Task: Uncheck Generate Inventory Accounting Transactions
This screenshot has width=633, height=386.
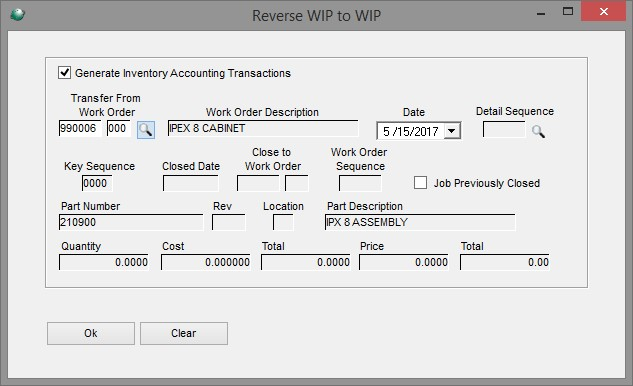Action: tap(65, 73)
